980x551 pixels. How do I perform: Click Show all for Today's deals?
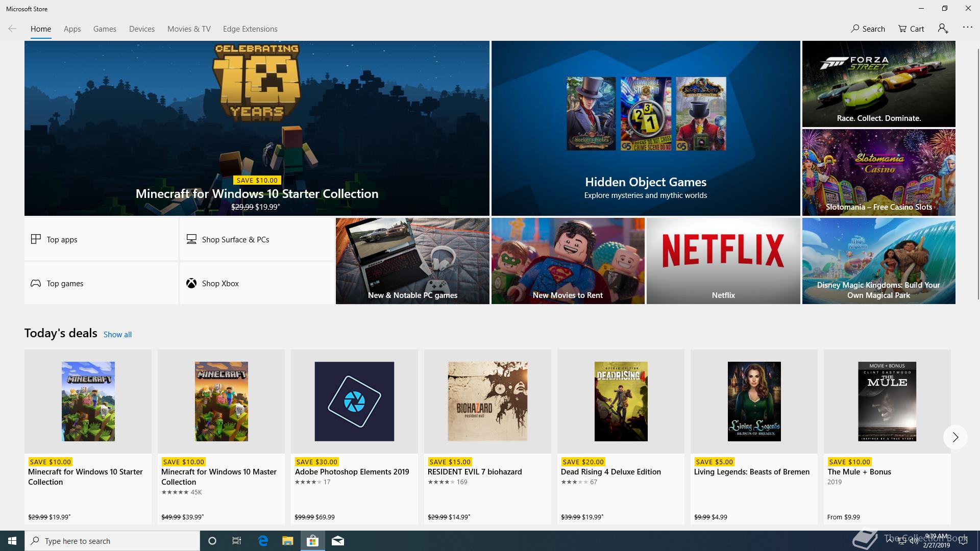click(117, 335)
